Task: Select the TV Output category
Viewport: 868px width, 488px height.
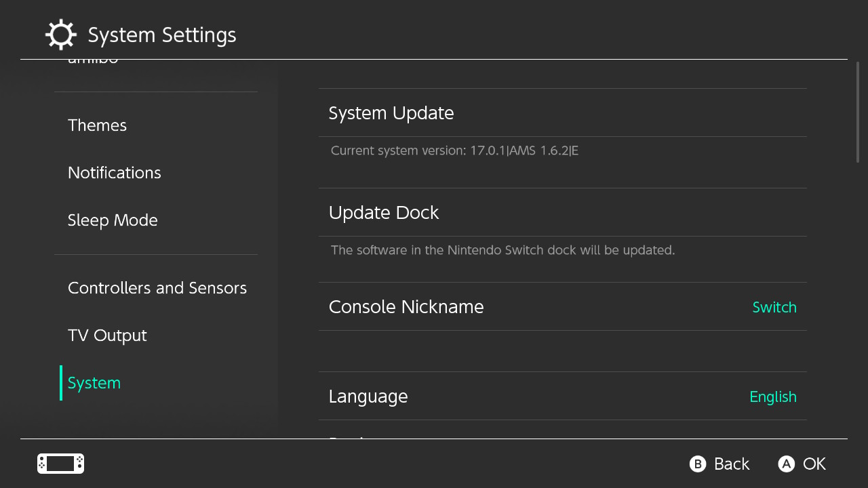Action: [107, 335]
